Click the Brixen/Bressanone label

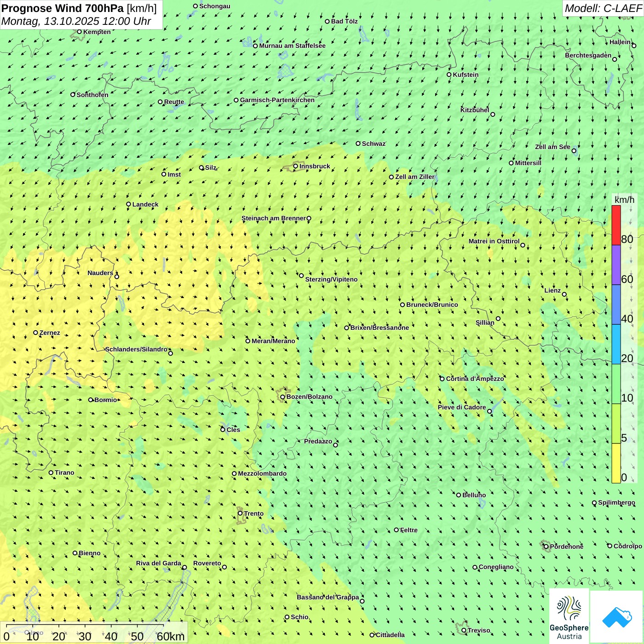point(379,328)
